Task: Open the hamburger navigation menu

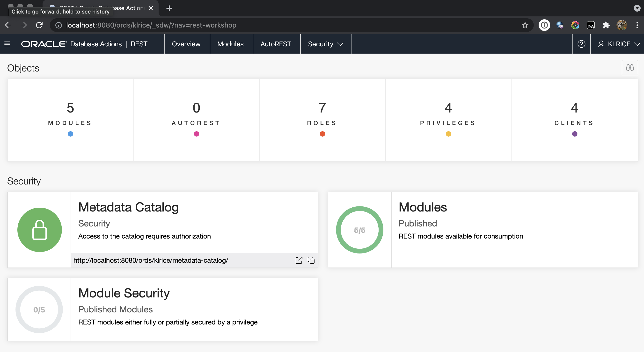Action: click(x=7, y=44)
